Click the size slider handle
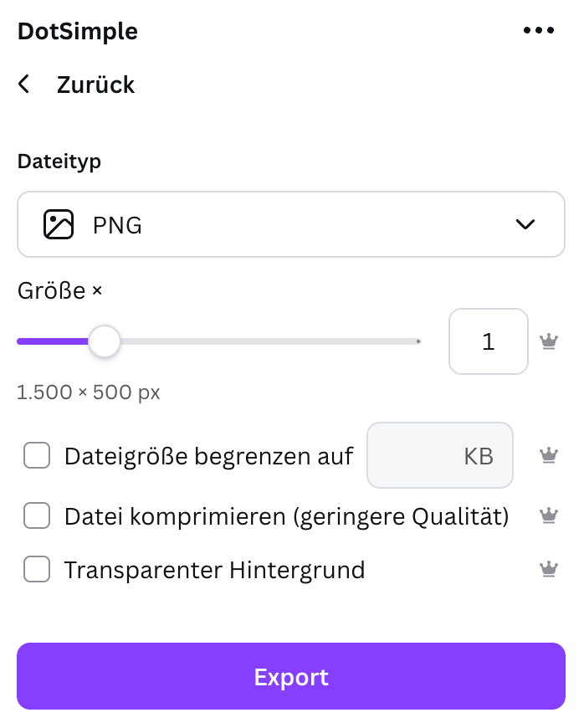The image size is (584, 728). pos(105,341)
